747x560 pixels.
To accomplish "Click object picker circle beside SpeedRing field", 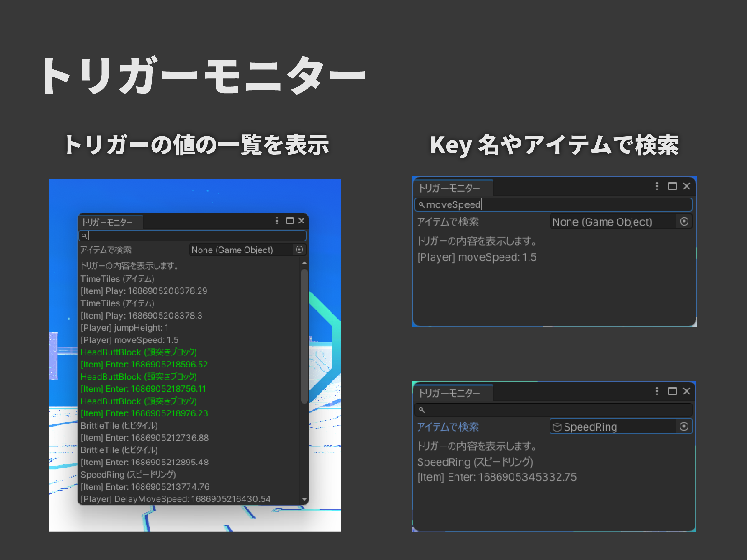I will 684,426.
